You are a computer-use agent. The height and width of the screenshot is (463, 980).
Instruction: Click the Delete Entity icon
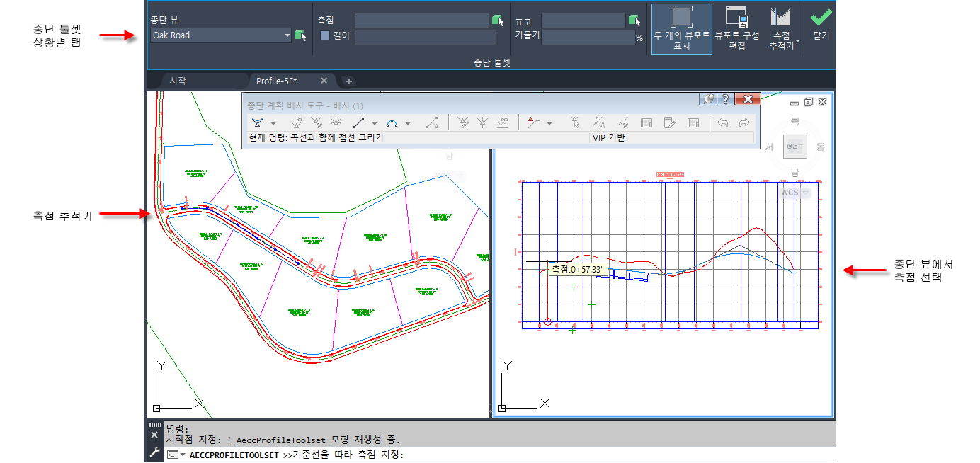(622, 122)
